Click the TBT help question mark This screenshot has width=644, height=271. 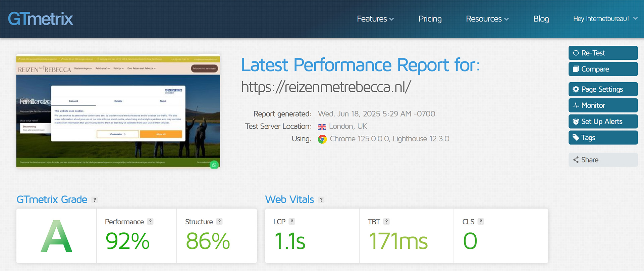click(386, 222)
